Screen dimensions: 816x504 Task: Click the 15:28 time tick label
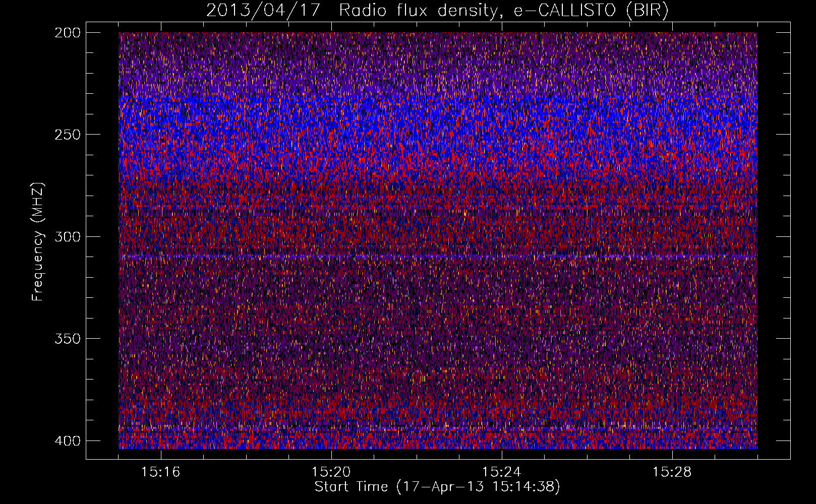pyautogui.click(x=672, y=472)
